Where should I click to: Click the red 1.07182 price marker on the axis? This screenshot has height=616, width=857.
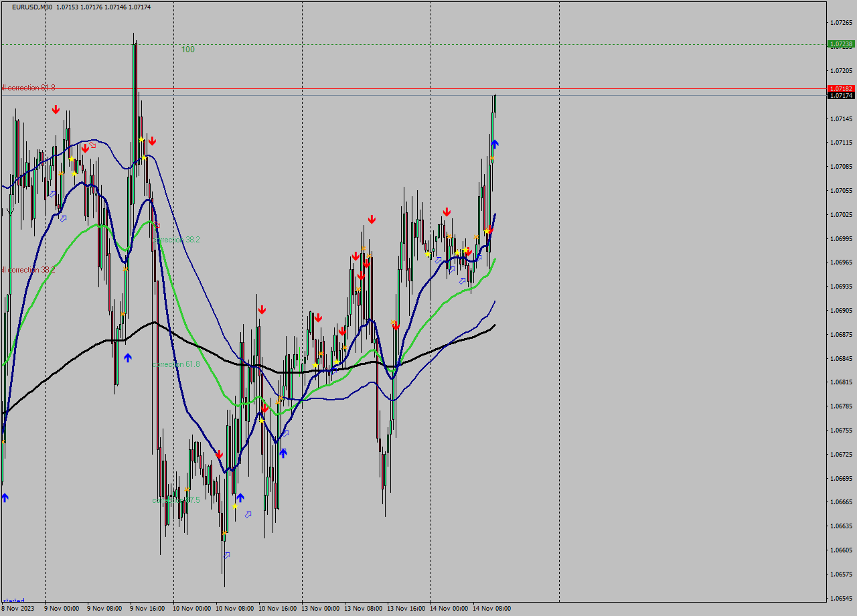[841, 88]
